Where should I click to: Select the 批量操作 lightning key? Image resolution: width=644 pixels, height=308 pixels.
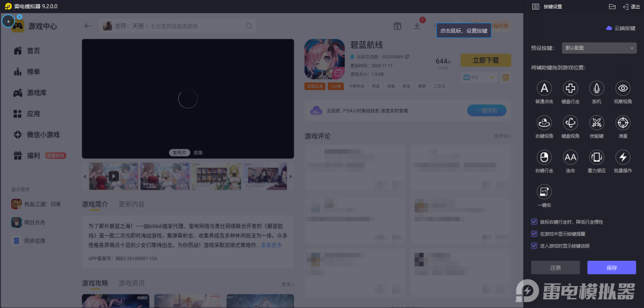(x=623, y=157)
